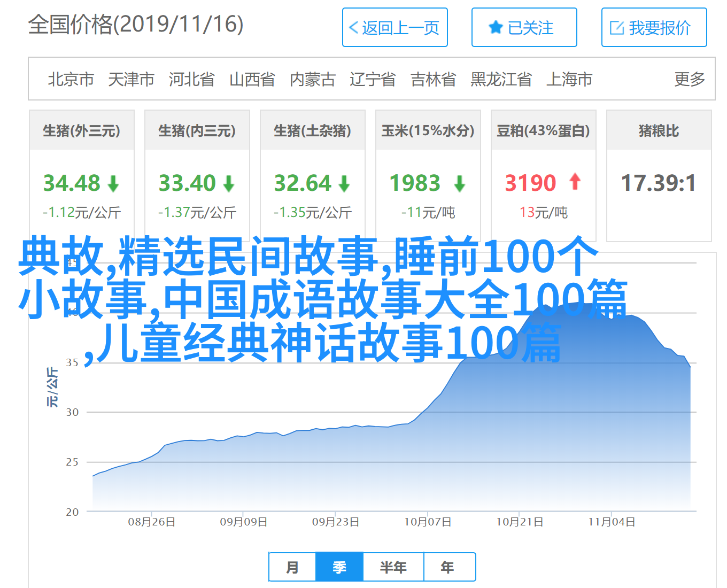
Task: Click the back arrow in 返回上一页
Action: [x=353, y=28]
